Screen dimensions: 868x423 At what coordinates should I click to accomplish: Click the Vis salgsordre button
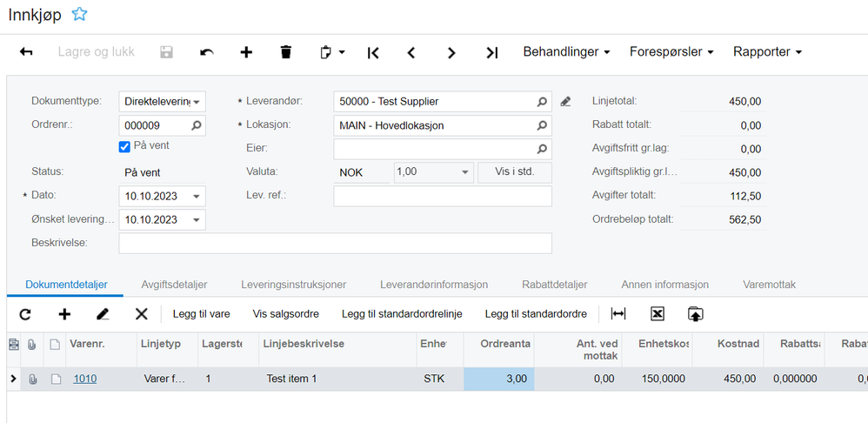point(285,314)
